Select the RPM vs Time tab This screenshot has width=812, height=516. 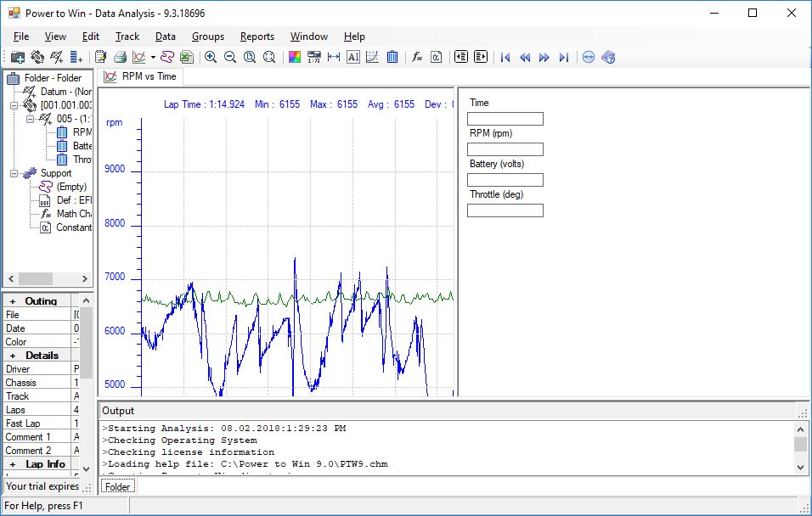click(141, 76)
